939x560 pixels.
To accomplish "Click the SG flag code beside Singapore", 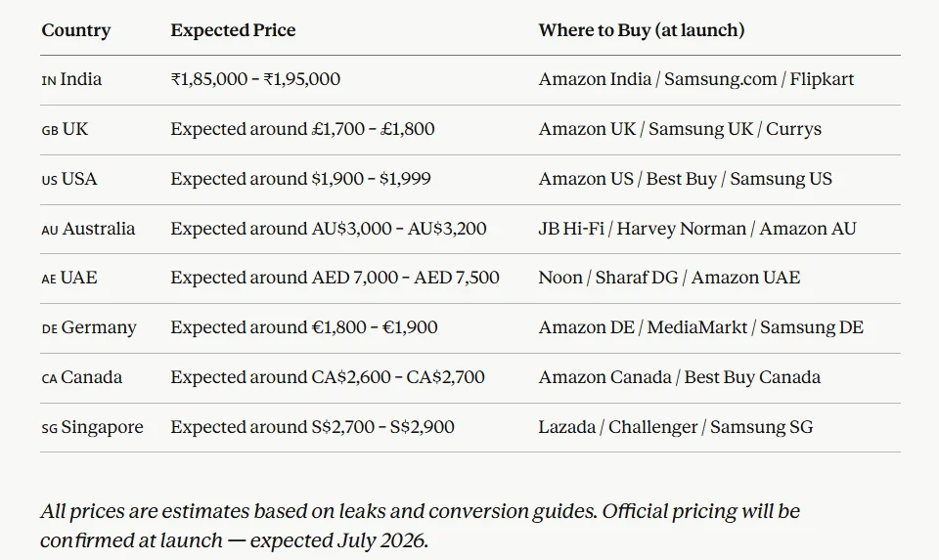I will [x=50, y=428].
